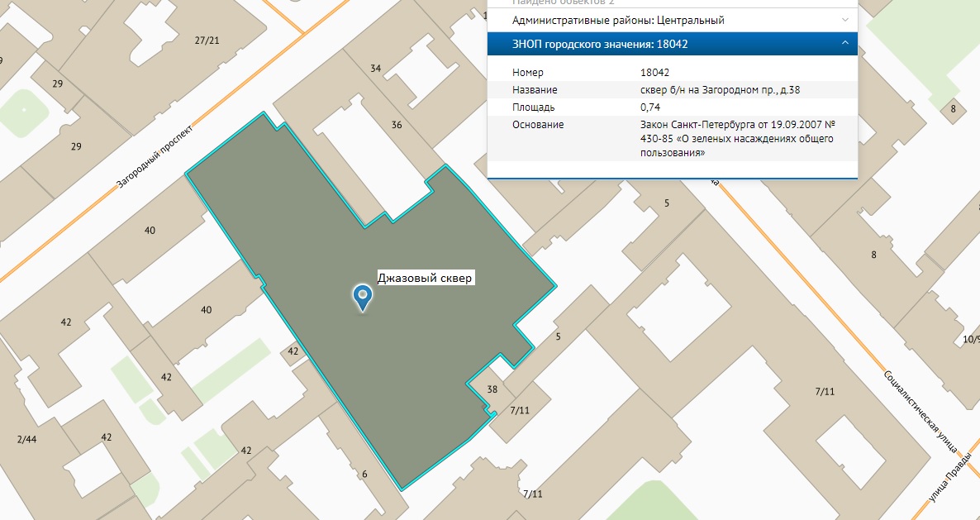Click the Площадь value 0,74
This screenshot has width=980, height=520.
649,107
